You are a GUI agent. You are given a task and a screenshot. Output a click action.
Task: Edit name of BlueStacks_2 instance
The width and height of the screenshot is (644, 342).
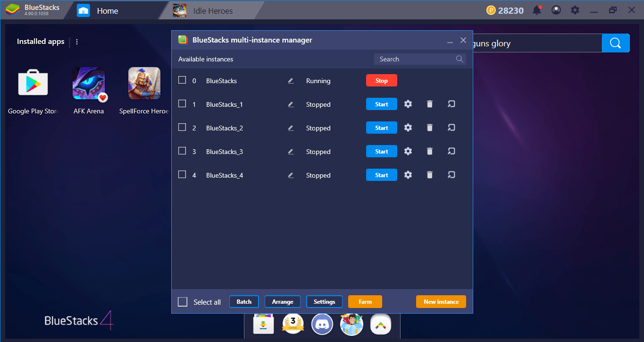(x=291, y=128)
